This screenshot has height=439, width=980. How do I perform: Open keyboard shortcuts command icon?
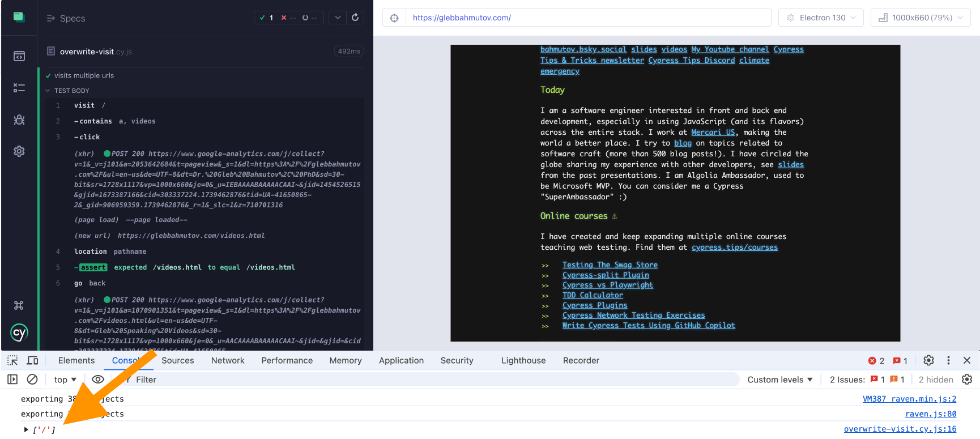pyautogui.click(x=19, y=305)
